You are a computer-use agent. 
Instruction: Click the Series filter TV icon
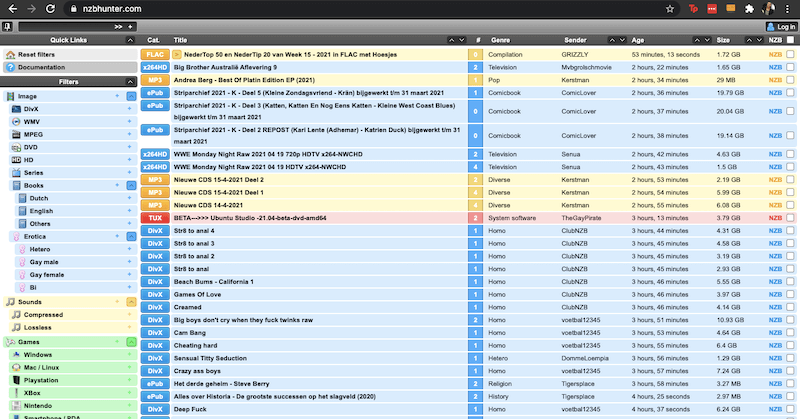click(x=16, y=172)
